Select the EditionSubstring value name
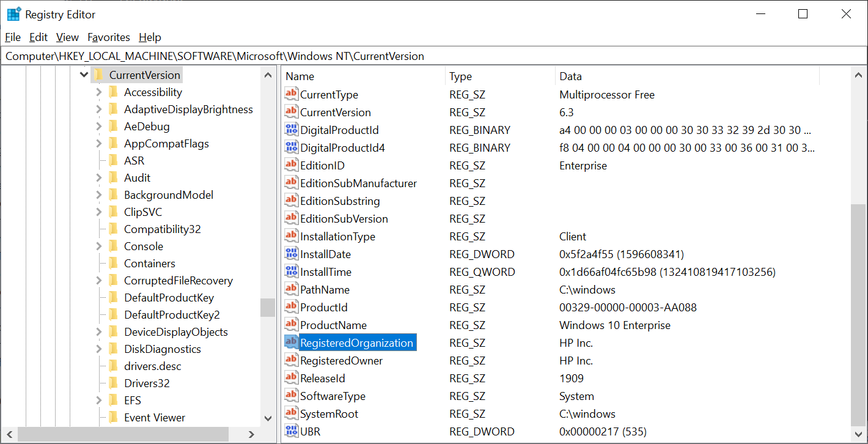The width and height of the screenshot is (868, 444). click(x=340, y=201)
